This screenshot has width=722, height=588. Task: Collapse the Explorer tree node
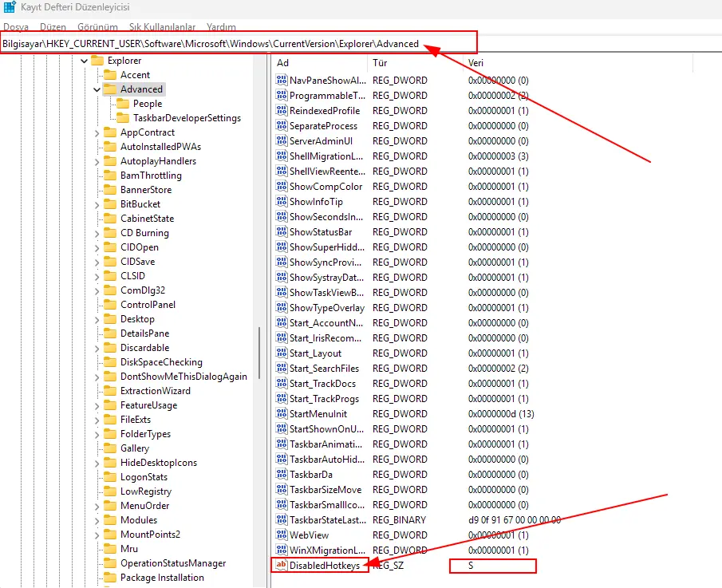pyautogui.click(x=84, y=61)
